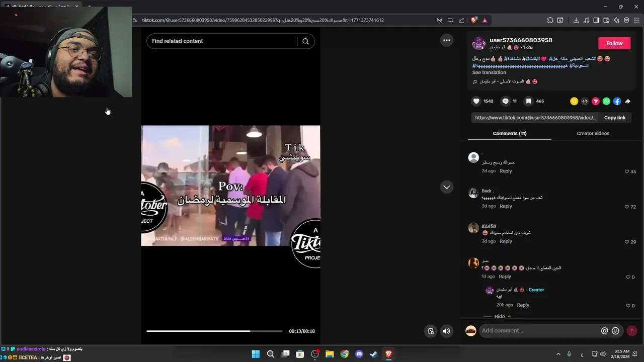Open browser downloads icon

coord(576,20)
